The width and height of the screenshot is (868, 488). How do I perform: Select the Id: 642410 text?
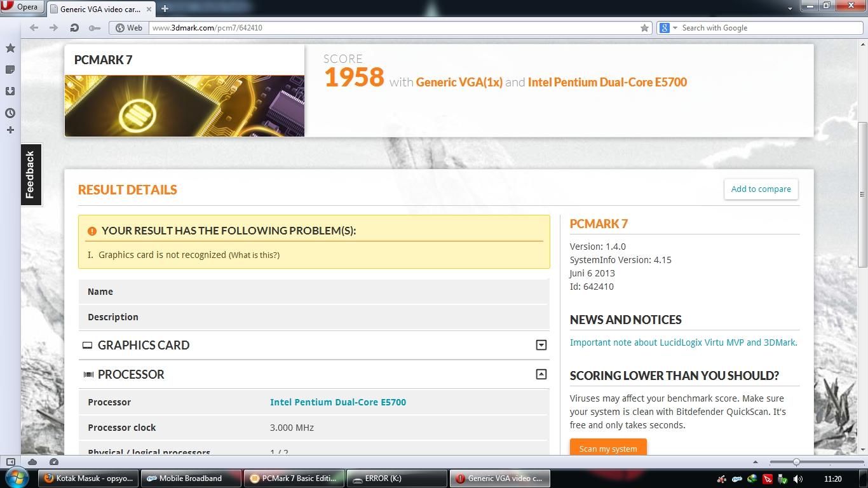click(592, 287)
